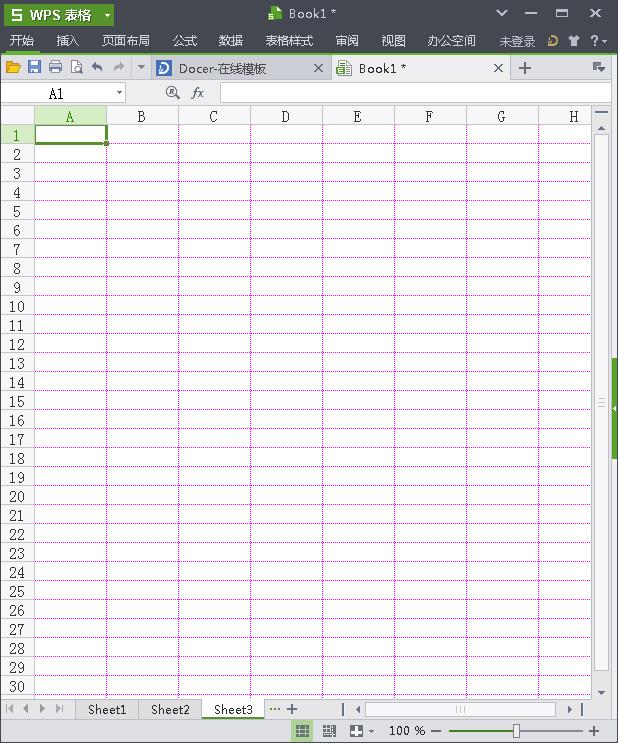Close the Docer-在线模板 tab
Viewport: 618px width, 743px height.
pyautogui.click(x=318, y=68)
